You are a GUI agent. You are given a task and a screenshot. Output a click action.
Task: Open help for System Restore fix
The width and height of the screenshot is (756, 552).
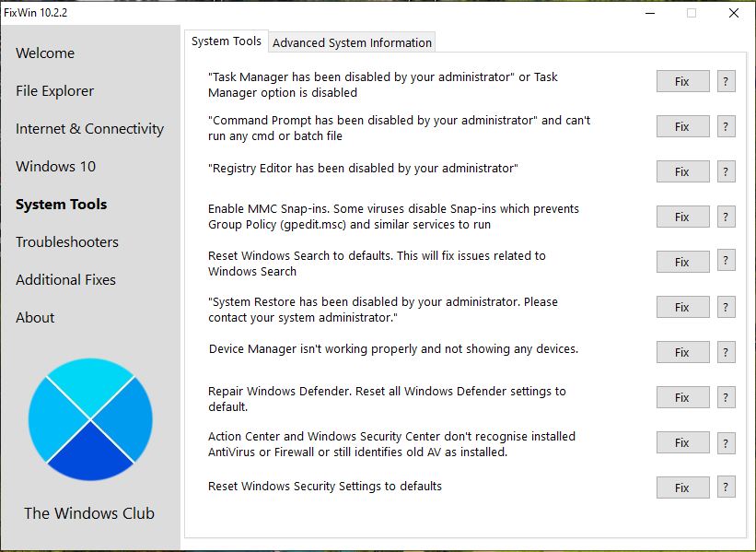(x=726, y=307)
